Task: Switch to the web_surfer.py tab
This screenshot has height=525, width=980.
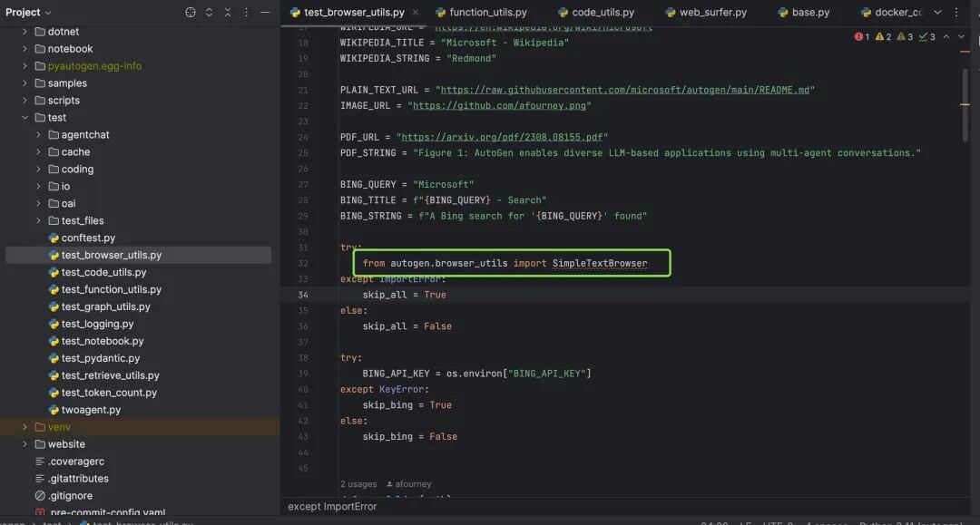Action: (706, 13)
